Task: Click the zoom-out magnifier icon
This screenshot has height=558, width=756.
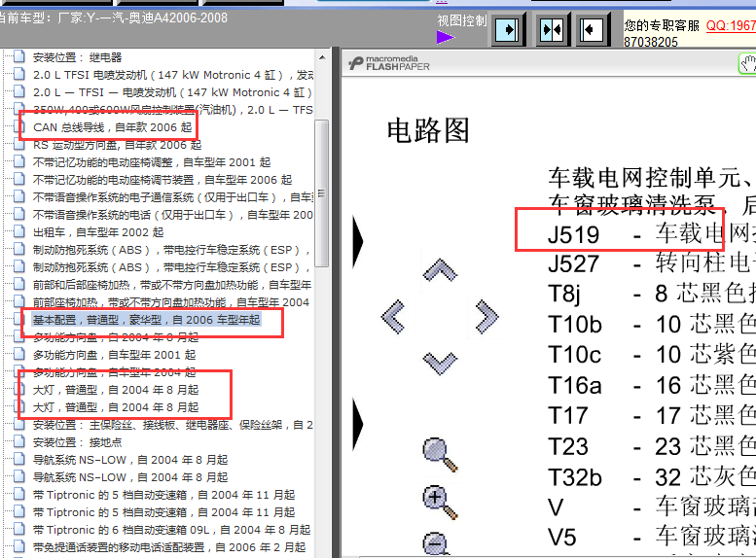Action: (436, 543)
